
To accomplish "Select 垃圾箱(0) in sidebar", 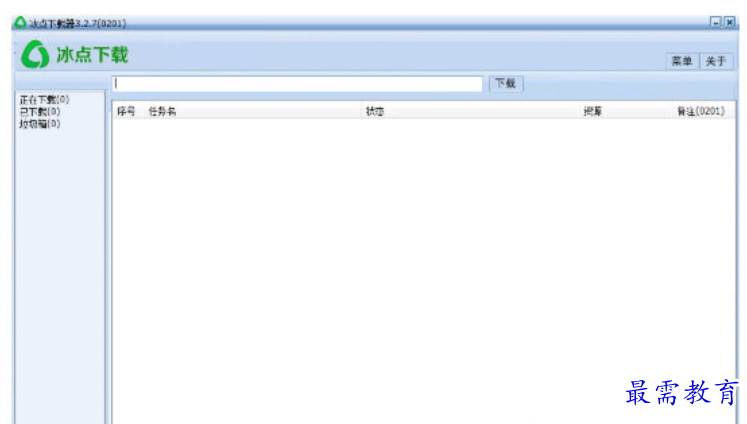I will 40,124.
